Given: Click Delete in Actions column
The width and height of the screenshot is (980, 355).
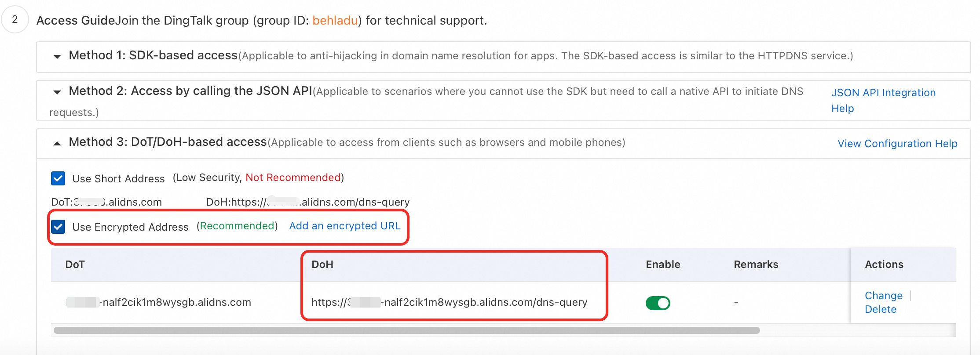Looking at the screenshot, I should coord(880,309).
